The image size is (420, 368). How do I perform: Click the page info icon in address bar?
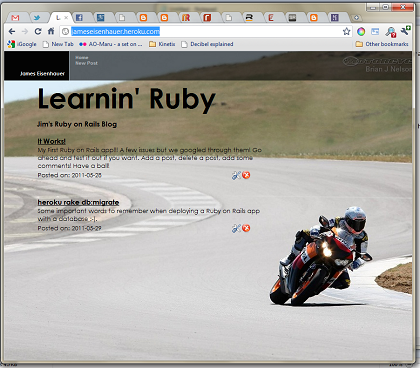(66, 32)
